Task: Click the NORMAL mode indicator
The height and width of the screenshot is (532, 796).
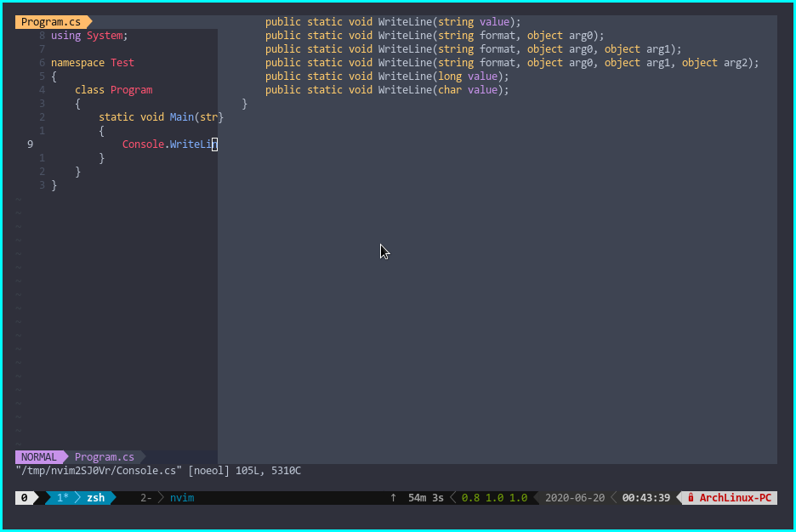Action: [39, 456]
